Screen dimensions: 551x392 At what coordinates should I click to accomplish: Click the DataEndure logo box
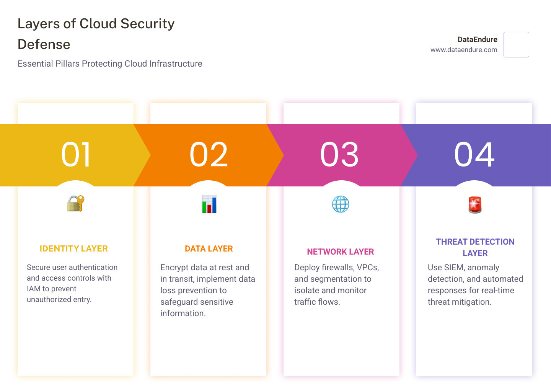click(x=516, y=44)
